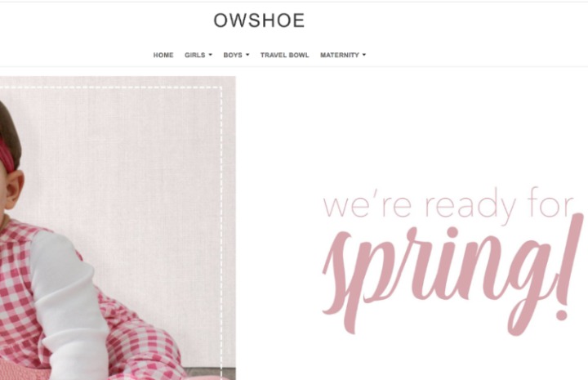Click the pink "spring!" script text

point(453,275)
